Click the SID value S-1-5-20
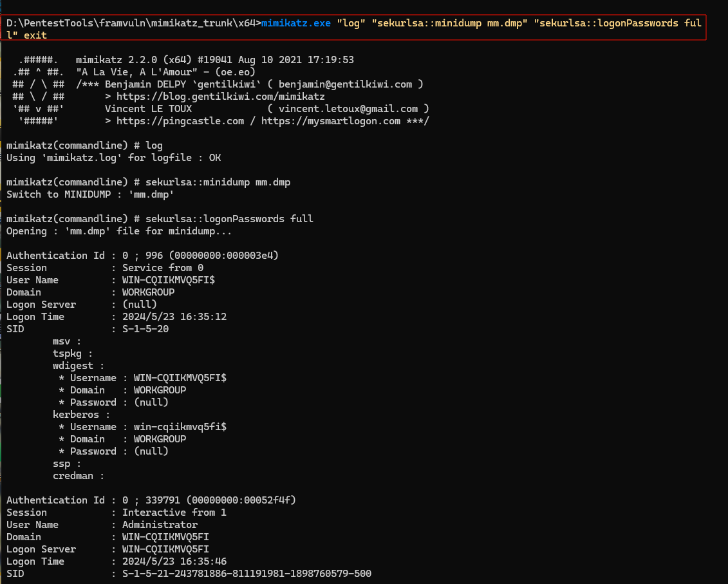This screenshot has width=728, height=584. tap(145, 329)
